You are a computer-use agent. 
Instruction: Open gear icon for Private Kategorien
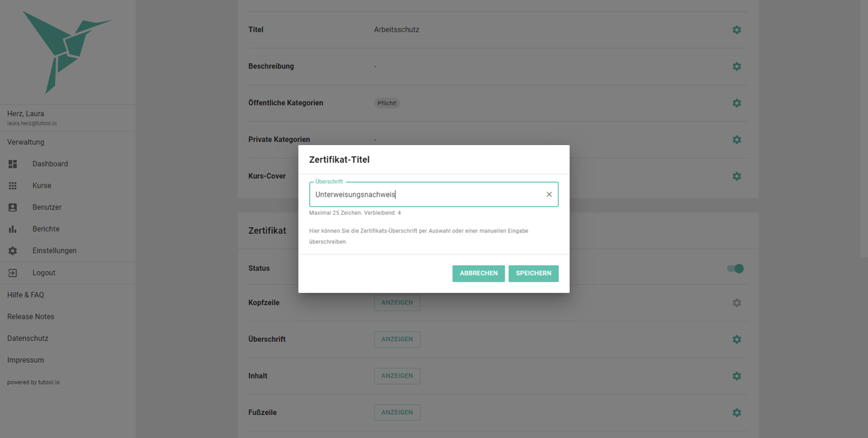tap(736, 140)
